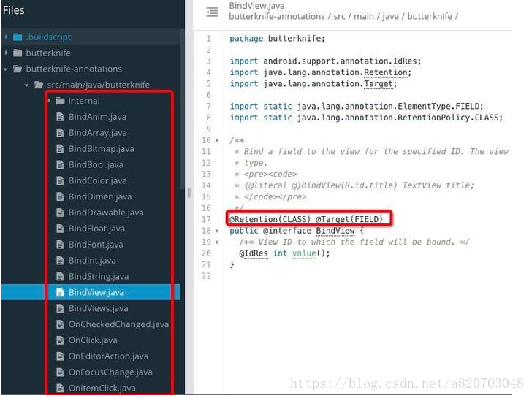Image resolution: width=532 pixels, height=398 pixels.
Task: Open BindDrawable.java file name
Action: coord(106,213)
